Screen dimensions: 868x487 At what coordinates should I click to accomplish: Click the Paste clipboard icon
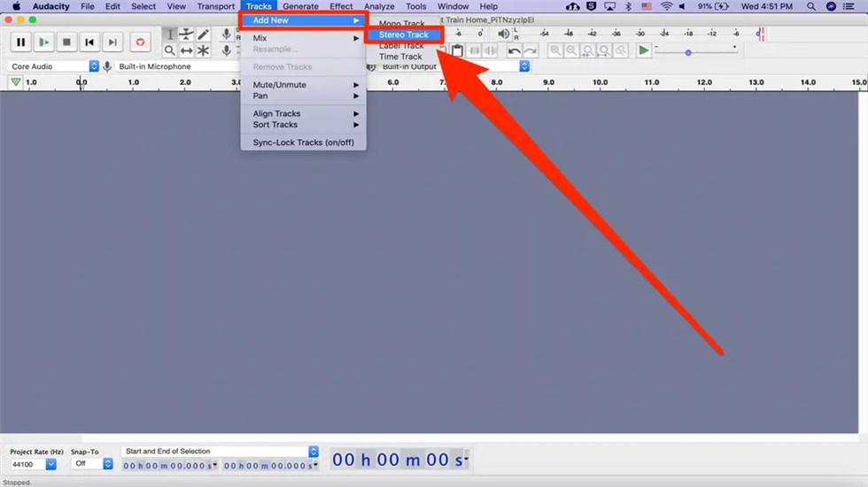click(457, 50)
